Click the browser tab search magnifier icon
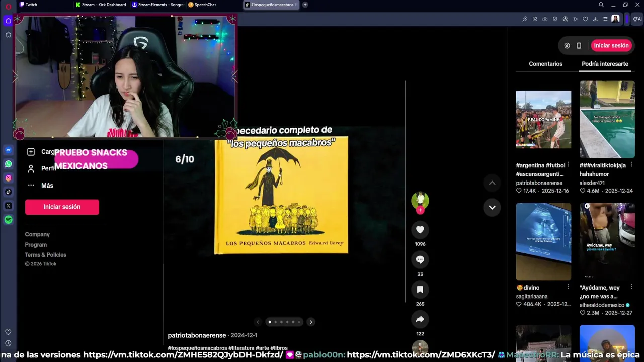Viewport: 644px width, 362px height. tap(601, 5)
